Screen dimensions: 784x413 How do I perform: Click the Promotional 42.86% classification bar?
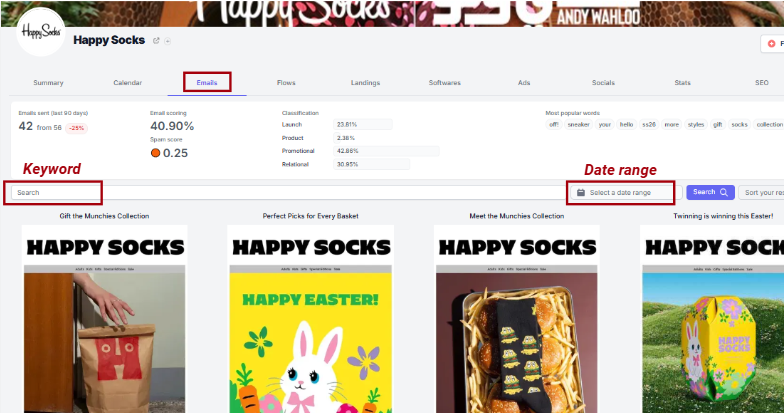(386, 151)
